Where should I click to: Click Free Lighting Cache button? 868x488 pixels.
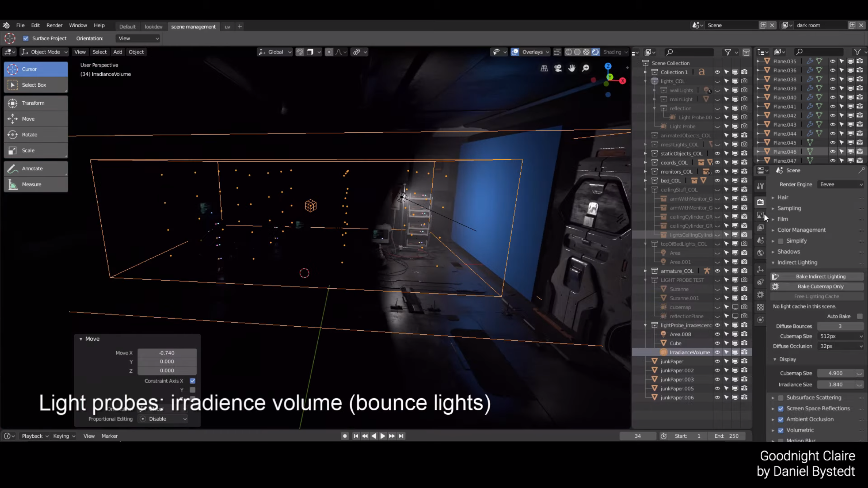pyautogui.click(x=817, y=296)
